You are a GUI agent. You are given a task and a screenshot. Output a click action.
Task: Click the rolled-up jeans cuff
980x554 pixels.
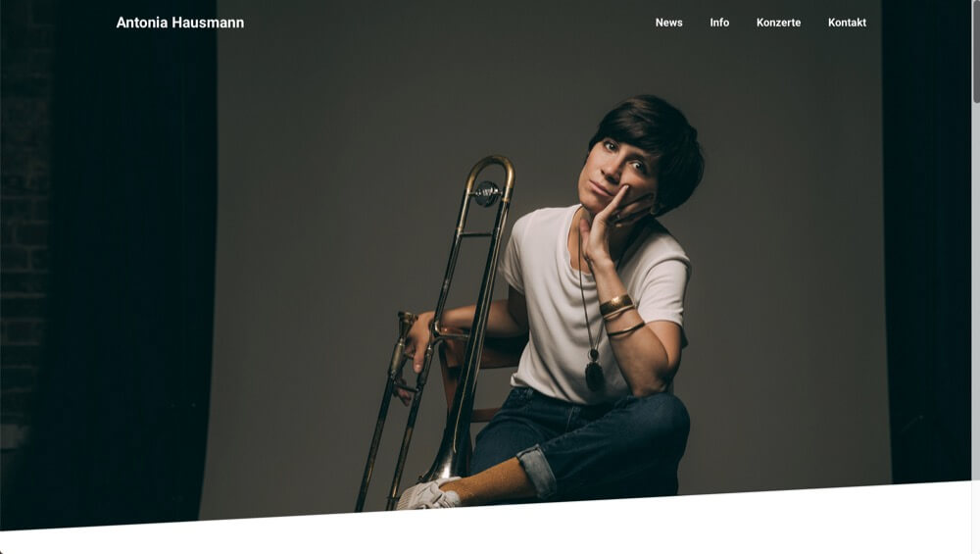click(536, 471)
